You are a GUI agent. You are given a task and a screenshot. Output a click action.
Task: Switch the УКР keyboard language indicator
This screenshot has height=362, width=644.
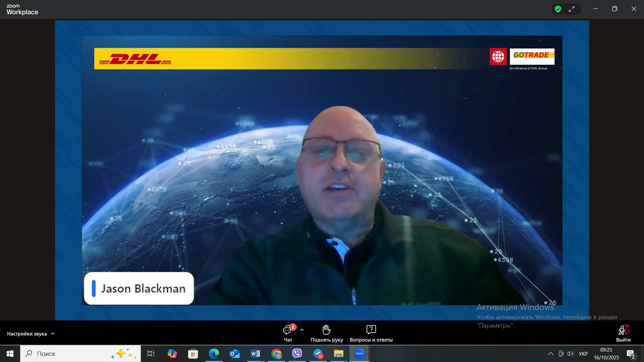[583, 354]
